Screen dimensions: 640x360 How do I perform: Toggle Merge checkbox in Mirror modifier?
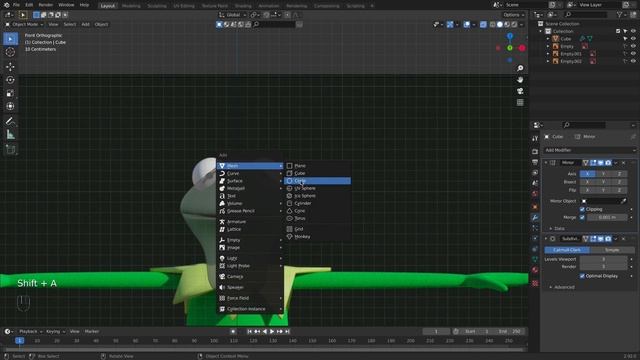point(582,218)
